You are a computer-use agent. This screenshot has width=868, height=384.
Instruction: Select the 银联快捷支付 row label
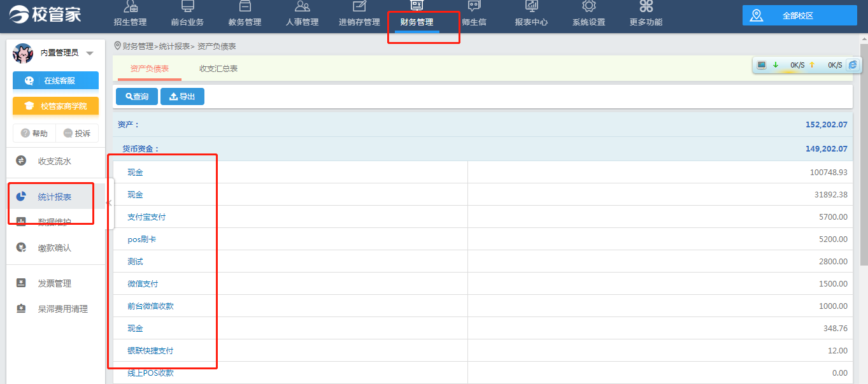[150, 351]
